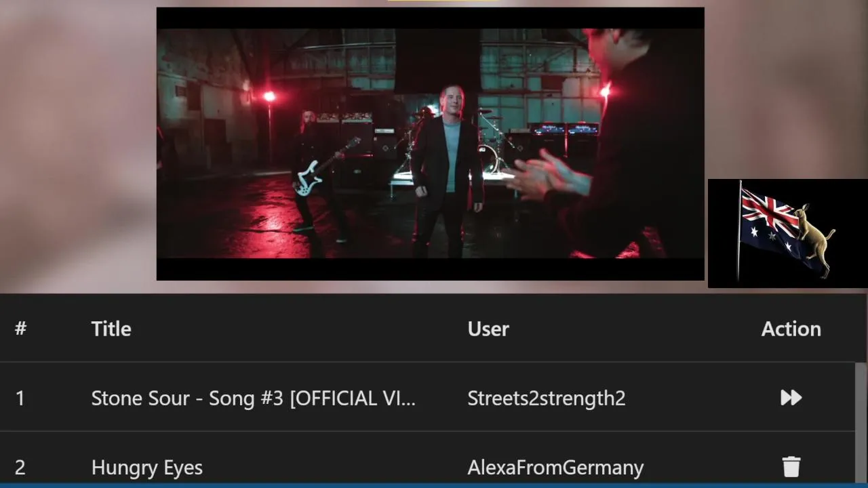Image resolution: width=868 pixels, height=488 pixels.
Task: Sort by the # column header
Action: 20,329
